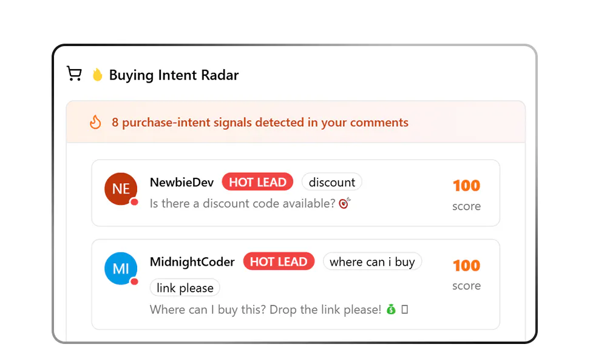Click NewbieDev's 100 score
Image resolution: width=607 pixels, height=364 pixels.
click(466, 186)
